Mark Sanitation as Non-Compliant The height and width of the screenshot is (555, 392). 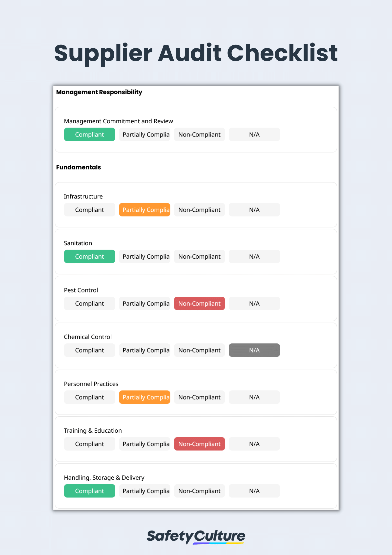pyautogui.click(x=199, y=256)
